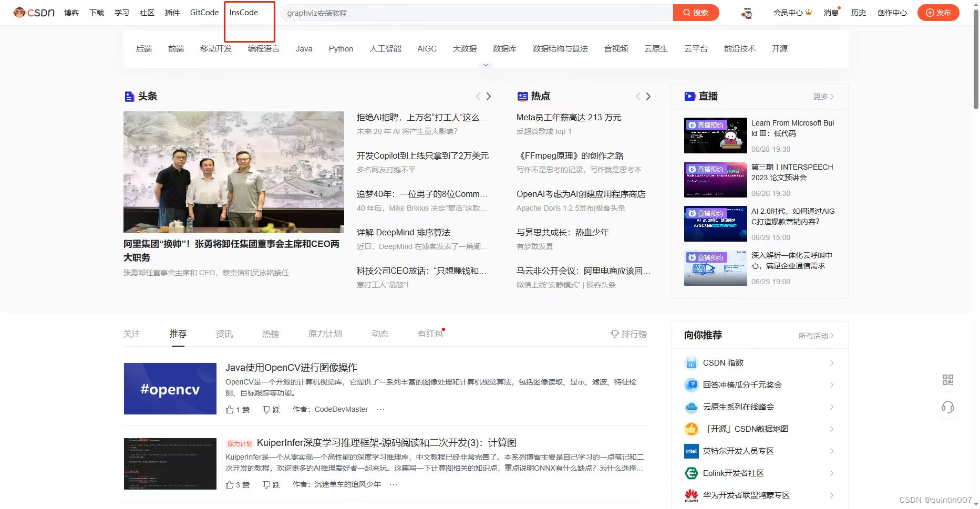
Task: Click the 回答冲榜瓜分千元奖金 icon
Action: [x=691, y=385]
